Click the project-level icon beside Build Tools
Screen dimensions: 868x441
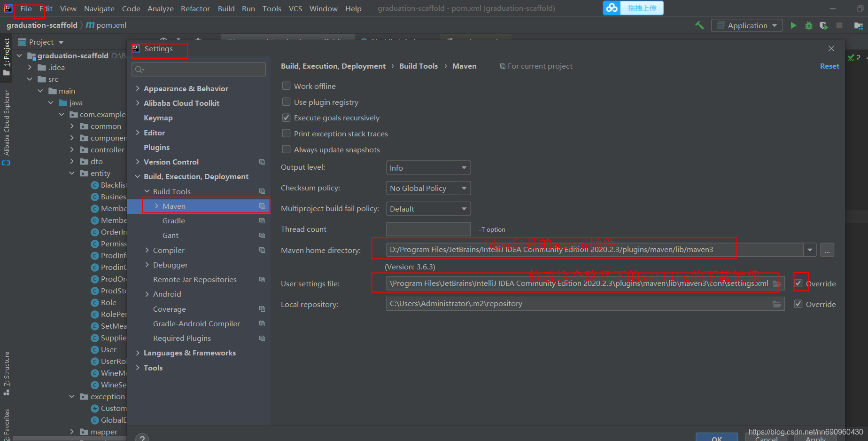coord(262,191)
